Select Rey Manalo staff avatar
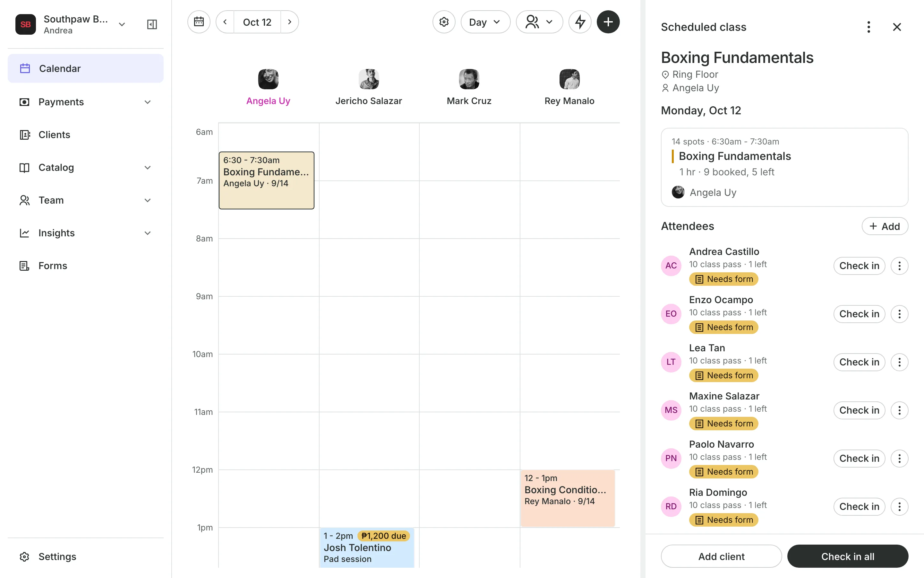 [x=569, y=79]
